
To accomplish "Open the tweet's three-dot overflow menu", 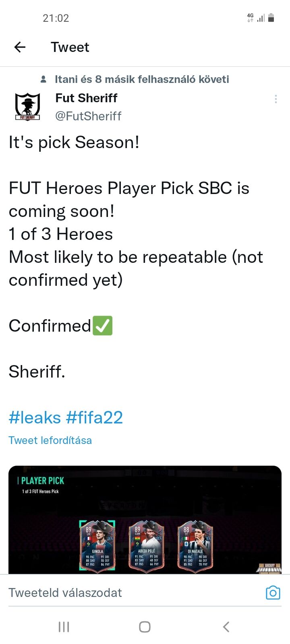I will point(275,99).
